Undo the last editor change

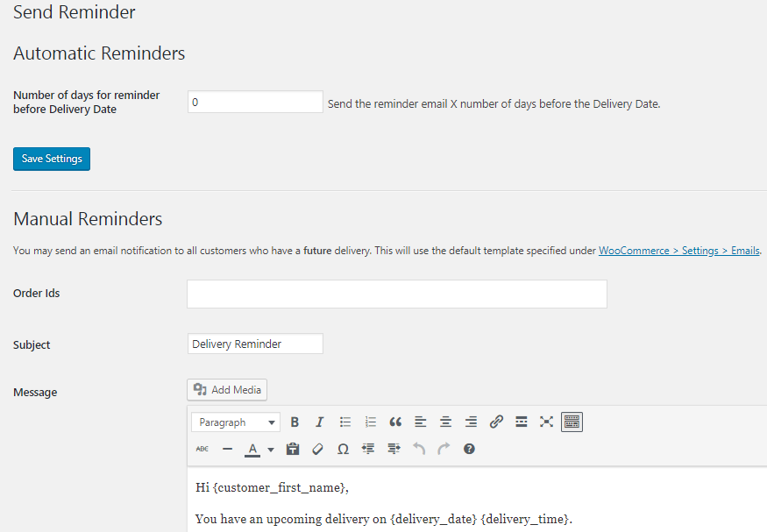[x=419, y=449]
